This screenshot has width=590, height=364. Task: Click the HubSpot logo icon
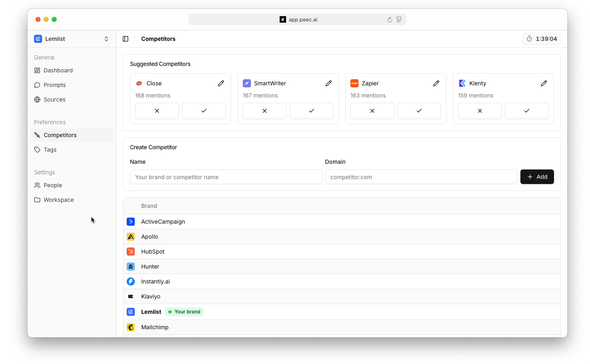click(131, 252)
